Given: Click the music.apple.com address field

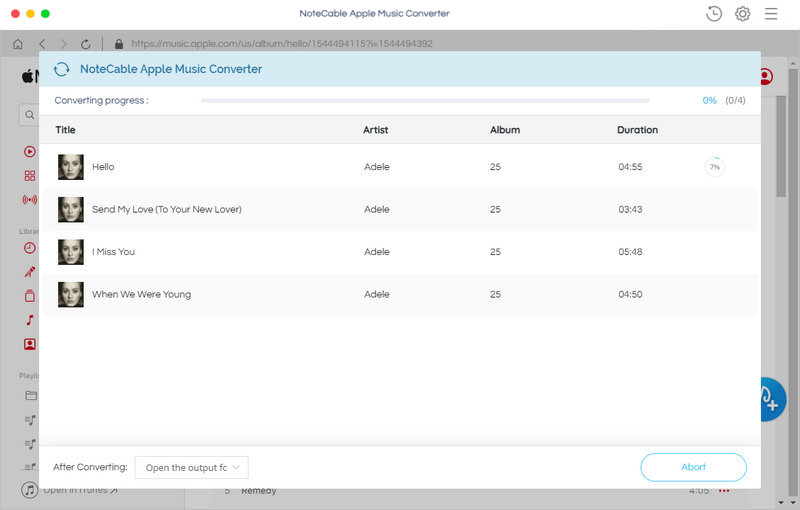Looking at the screenshot, I should click(282, 44).
